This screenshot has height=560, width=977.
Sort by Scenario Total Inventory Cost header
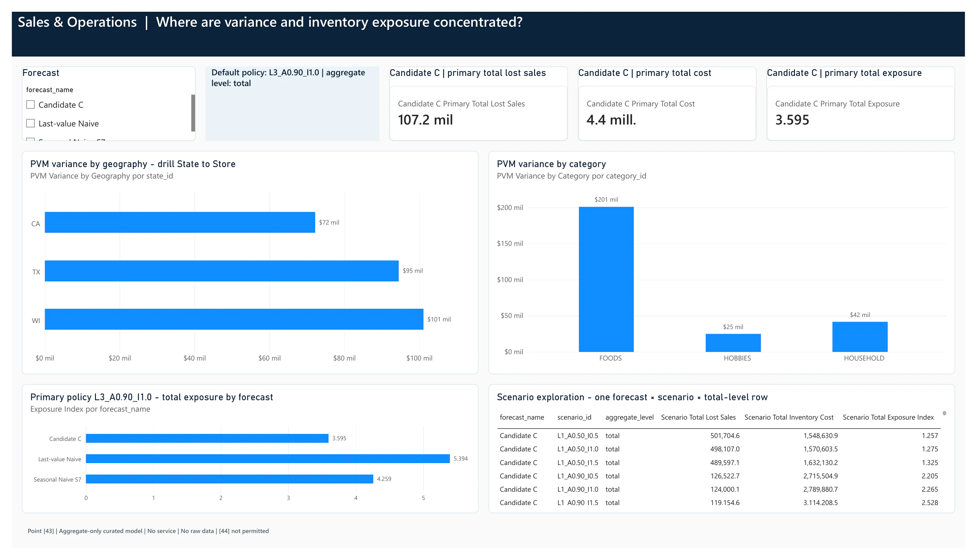click(x=789, y=417)
